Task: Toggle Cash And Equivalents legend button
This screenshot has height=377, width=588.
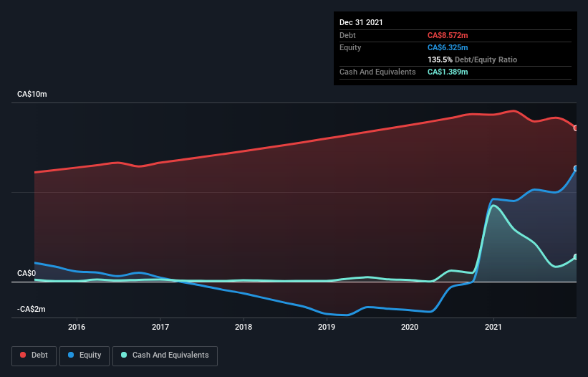Action: 165,355
